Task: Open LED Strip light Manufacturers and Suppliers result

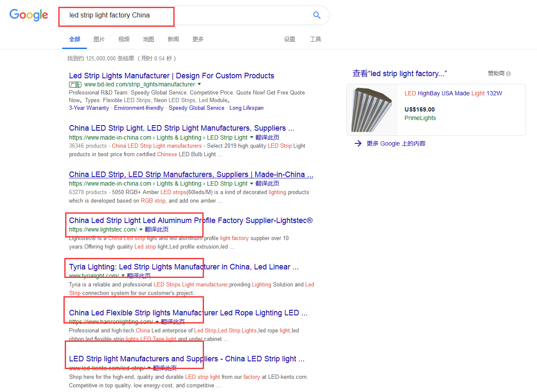Action: point(187,359)
